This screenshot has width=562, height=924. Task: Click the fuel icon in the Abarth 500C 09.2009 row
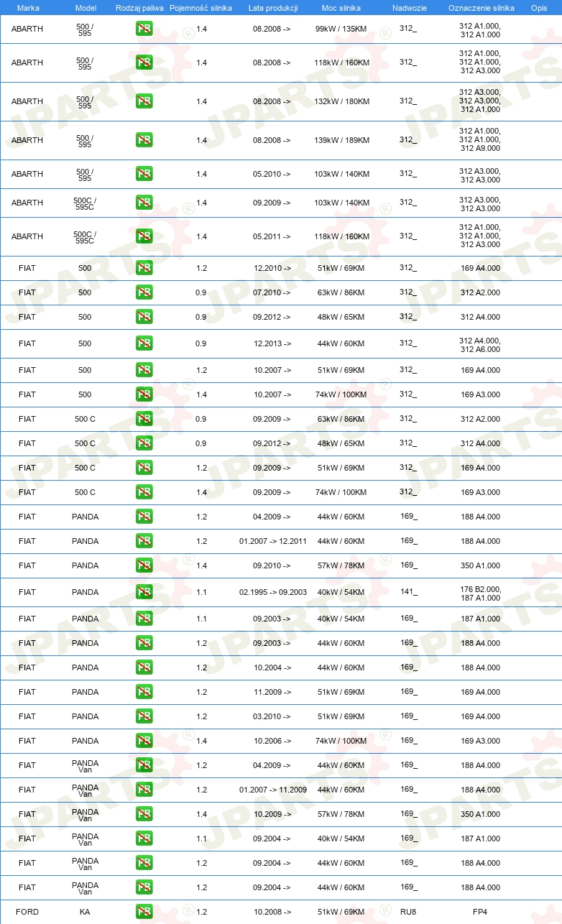coord(144,203)
